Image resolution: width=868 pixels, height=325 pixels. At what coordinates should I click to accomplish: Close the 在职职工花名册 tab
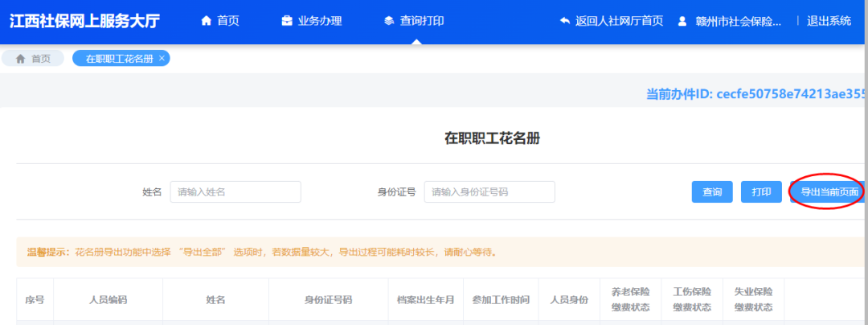(161, 58)
